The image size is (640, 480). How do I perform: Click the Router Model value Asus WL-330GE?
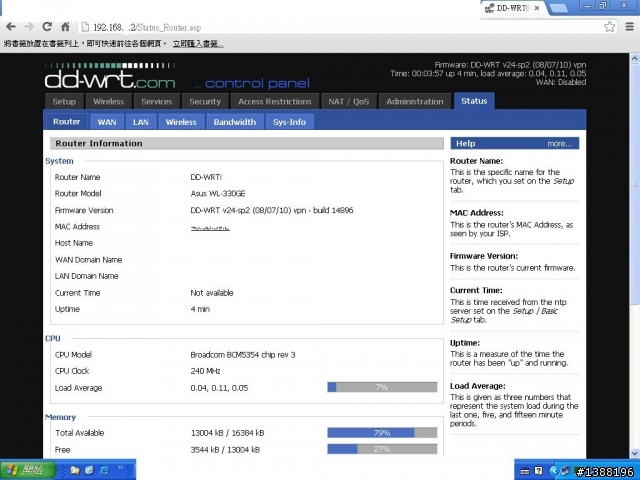[x=218, y=193]
